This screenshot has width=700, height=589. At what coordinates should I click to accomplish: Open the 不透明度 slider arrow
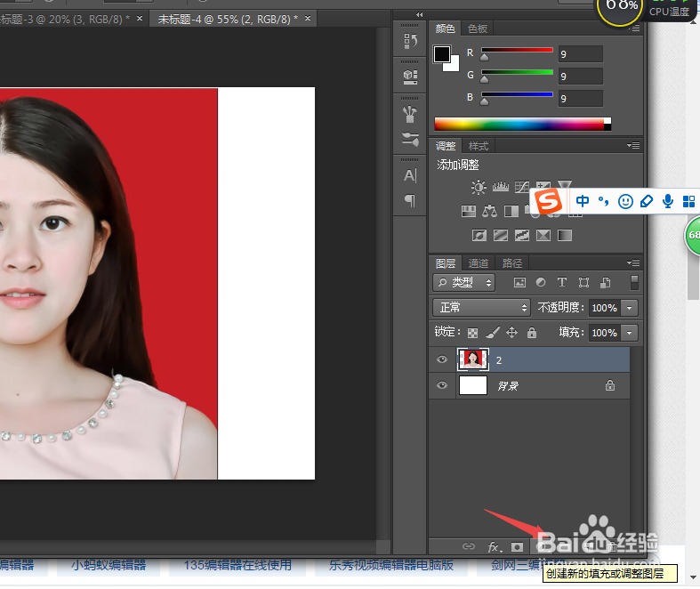(x=630, y=308)
